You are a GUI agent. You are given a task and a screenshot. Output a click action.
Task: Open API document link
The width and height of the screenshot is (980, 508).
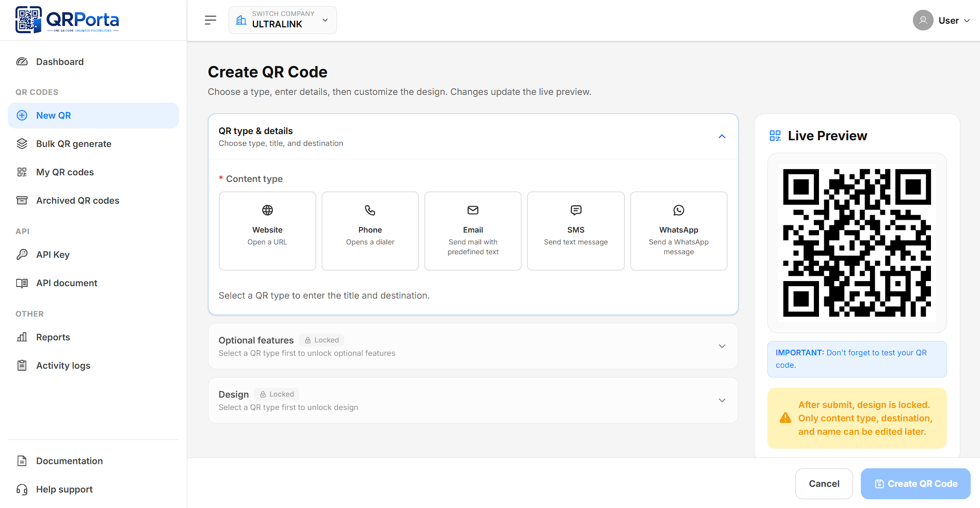coord(93,283)
